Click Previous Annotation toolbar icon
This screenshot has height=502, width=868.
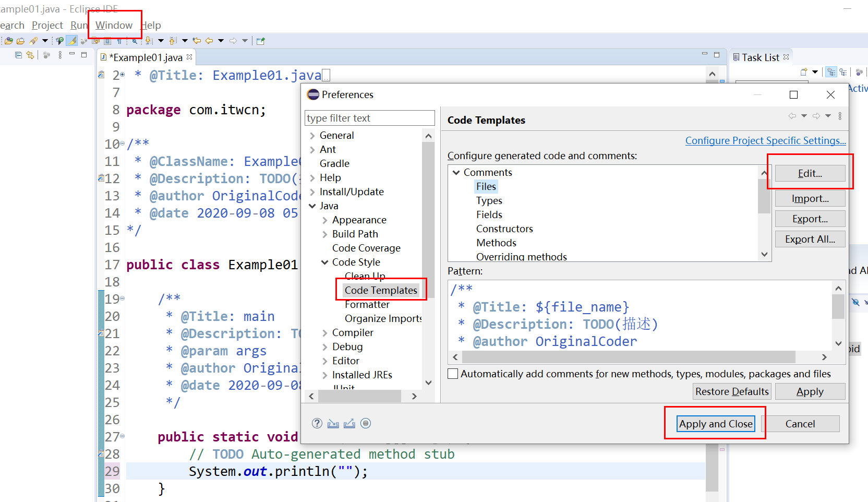coord(173,41)
